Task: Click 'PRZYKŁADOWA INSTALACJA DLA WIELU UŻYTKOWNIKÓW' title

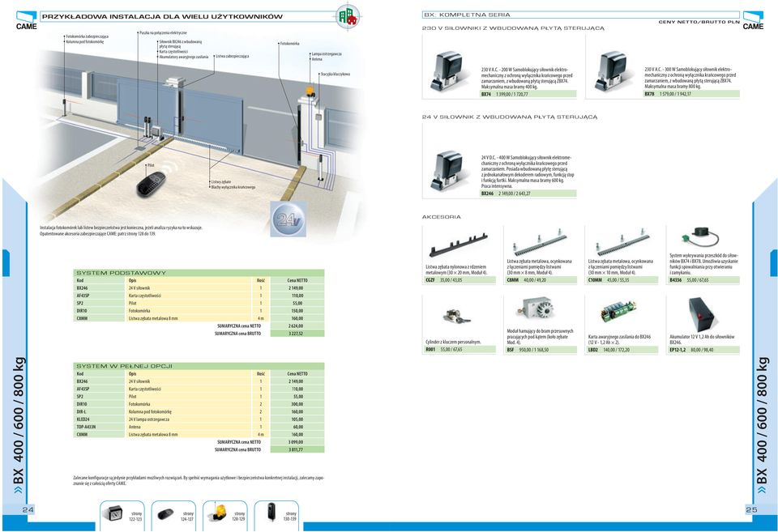Action: coord(162,16)
